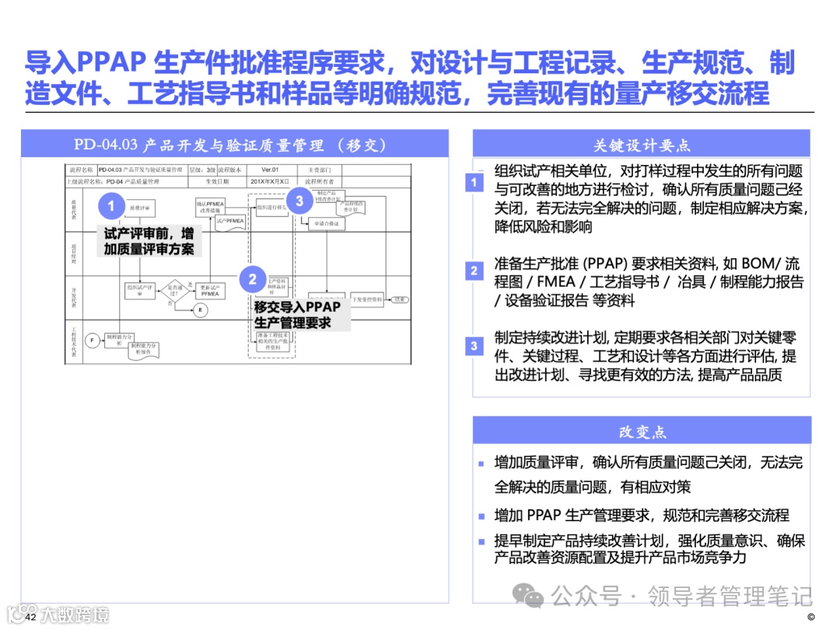Click the '制程能力分析报告' document shape

[x=144, y=350]
